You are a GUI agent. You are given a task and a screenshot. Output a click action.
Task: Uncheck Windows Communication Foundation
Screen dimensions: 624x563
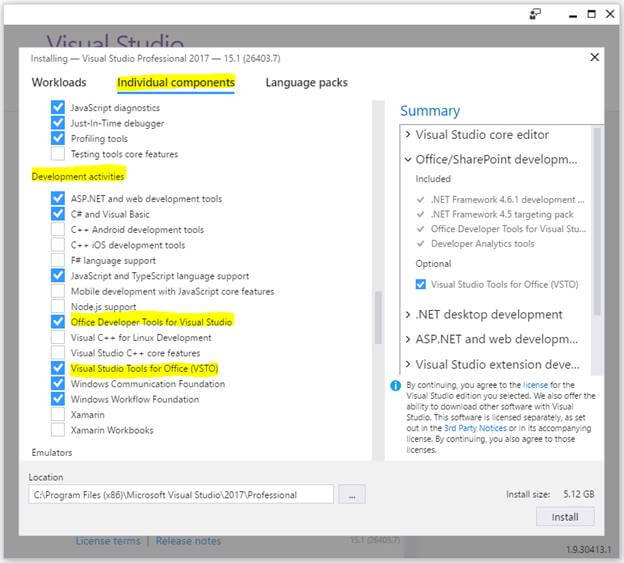[58, 384]
